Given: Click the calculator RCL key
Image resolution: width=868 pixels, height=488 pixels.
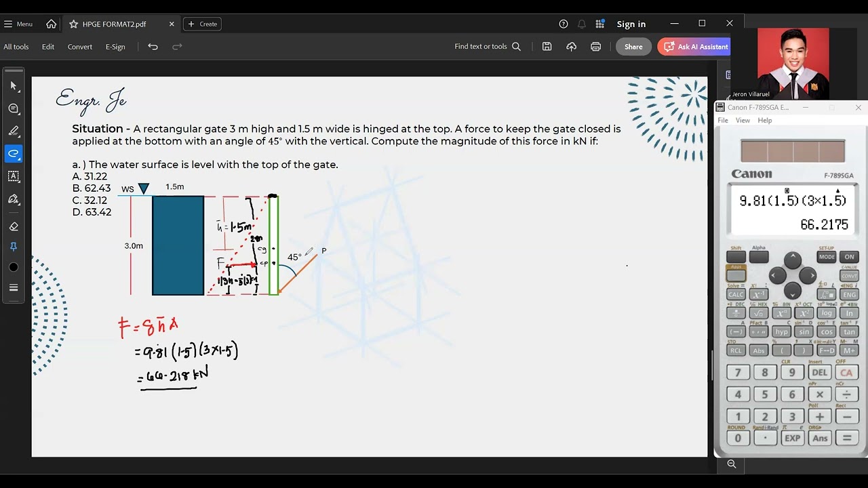Looking at the screenshot, I should pos(736,350).
